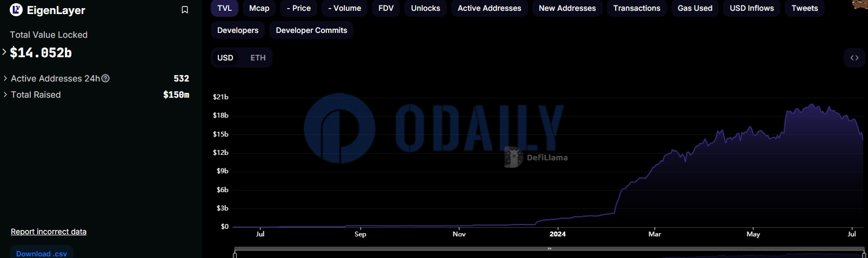Click the Sep x-axis label

360,234
